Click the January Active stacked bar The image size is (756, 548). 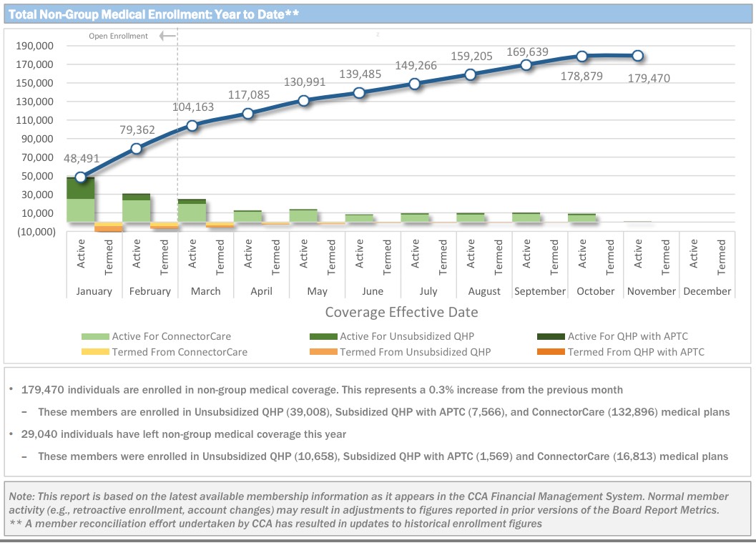click(x=81, y=200)
